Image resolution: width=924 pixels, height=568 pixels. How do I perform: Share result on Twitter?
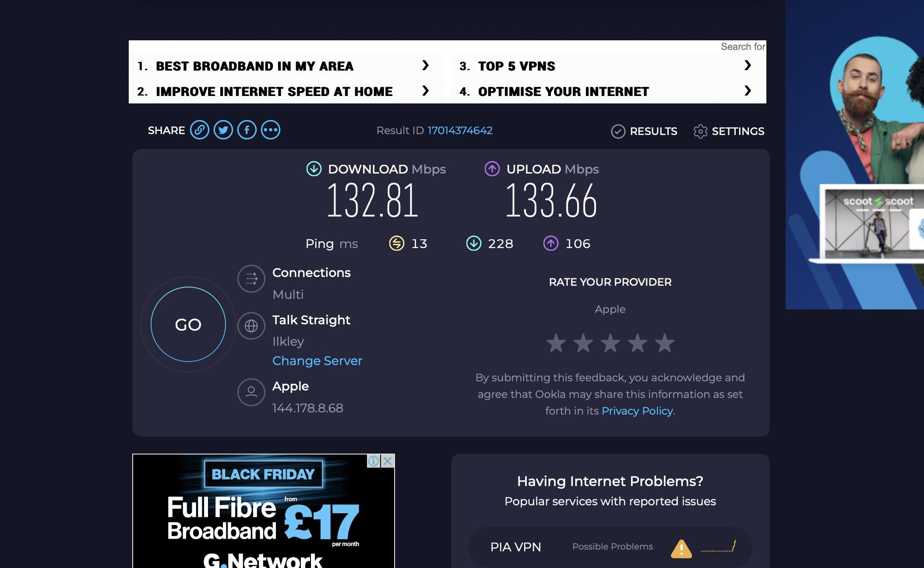pos(223,130)
